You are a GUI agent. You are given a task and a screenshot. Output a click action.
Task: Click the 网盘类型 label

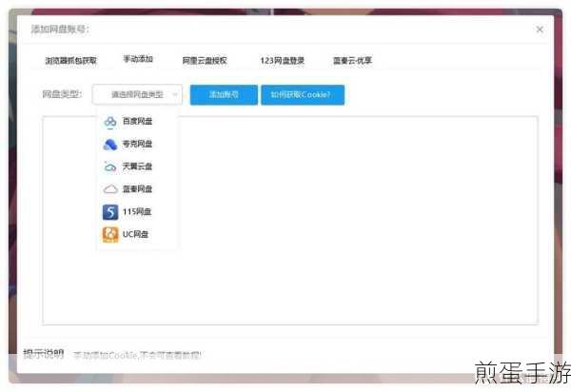click(62, 94)
